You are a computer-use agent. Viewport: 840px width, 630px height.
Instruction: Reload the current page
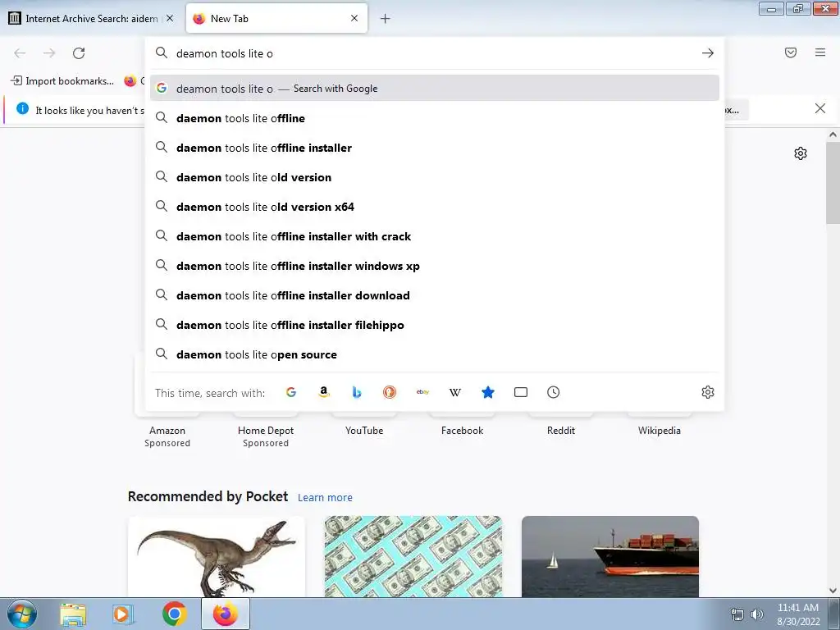click(79, 53)
